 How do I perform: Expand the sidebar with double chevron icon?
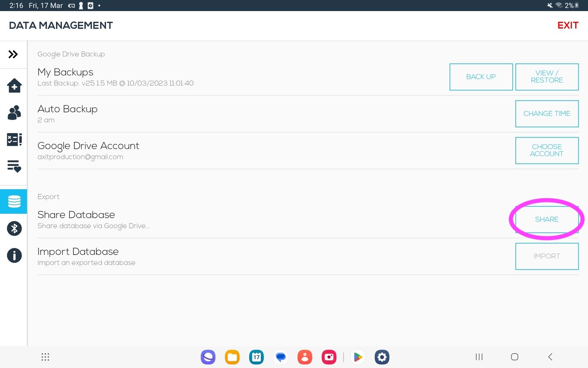pos(13,54)
